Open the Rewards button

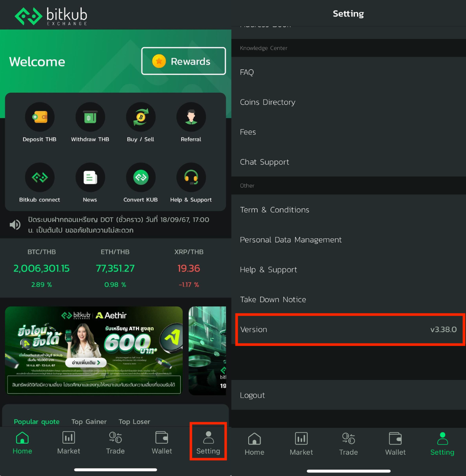point(184,61)
